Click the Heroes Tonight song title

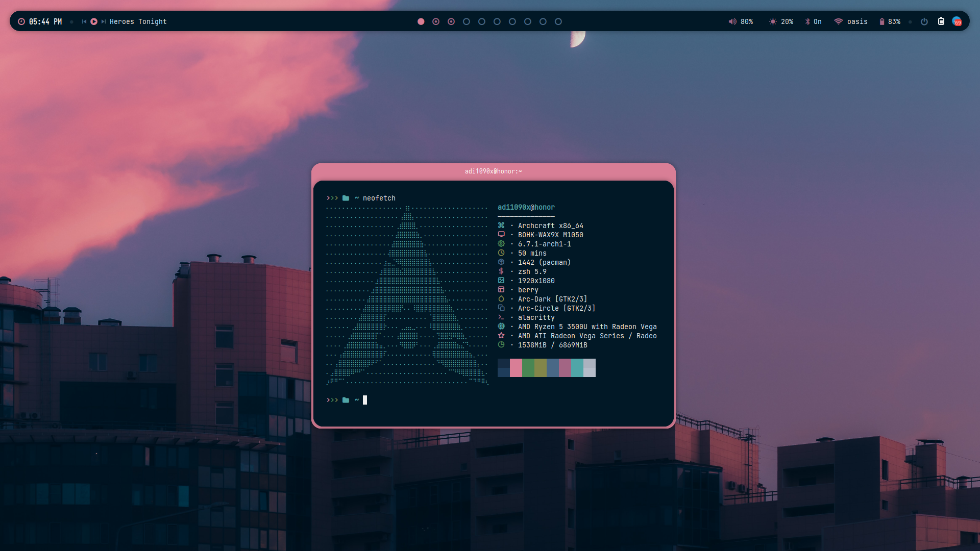click(138, 21)
